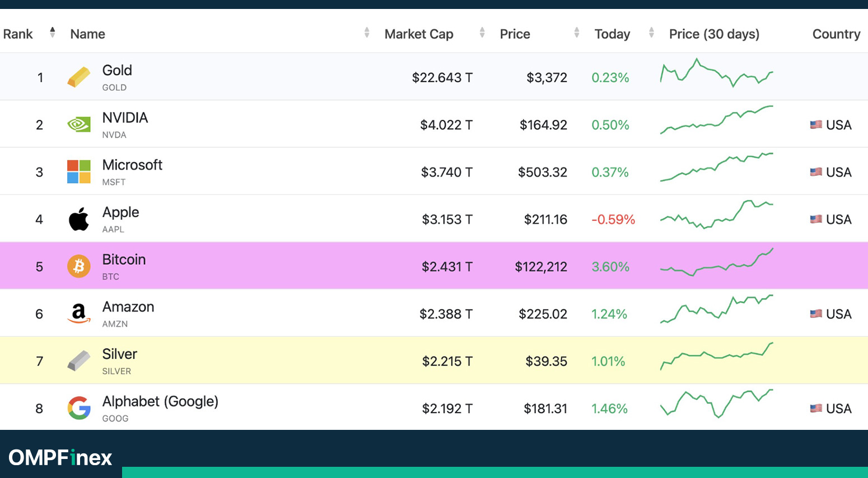
Task: Click the Apple logo icon
Action: [x=79, y=219]
